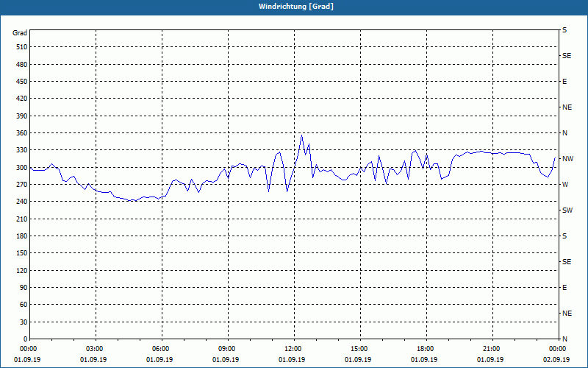Select the y-axis value 360
This screenshot has width=588, height=368.
[22, 133]
